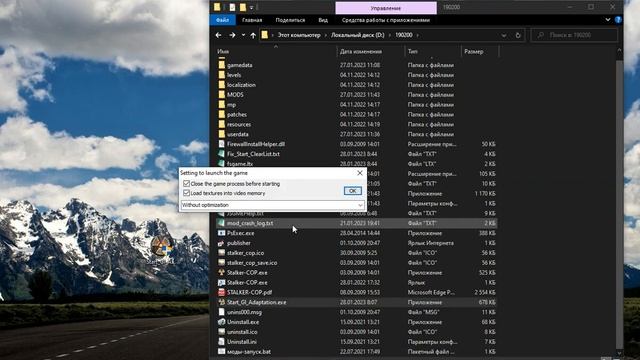Select the fsgame.ltx file name
The width and height of the screenshot is (640, 360).
pyautogui.click(x=240, y=164)
